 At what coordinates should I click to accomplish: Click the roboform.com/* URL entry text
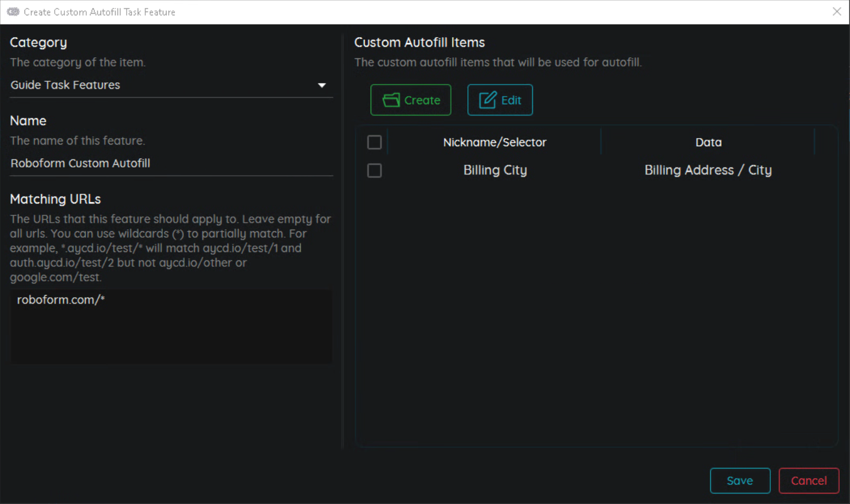coord(61,299)
